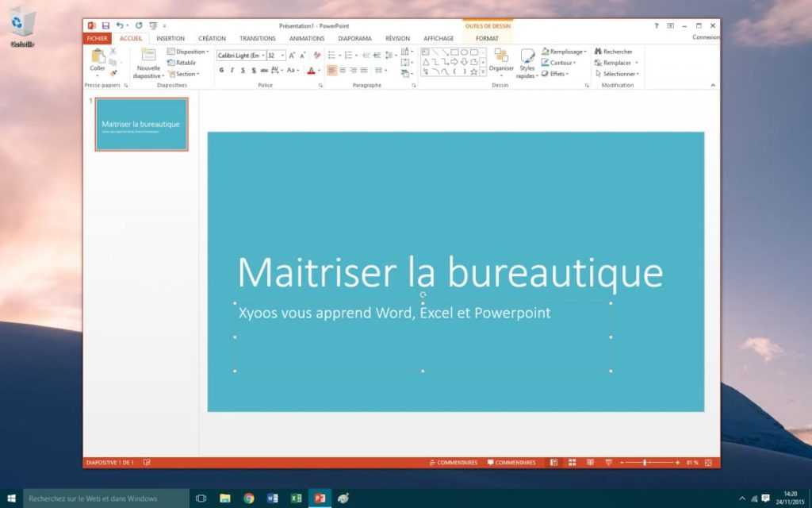The width and height of the screenshot is (812, 508).
Task: Switch to slide sorter view icon
Action: click(572, 463)
